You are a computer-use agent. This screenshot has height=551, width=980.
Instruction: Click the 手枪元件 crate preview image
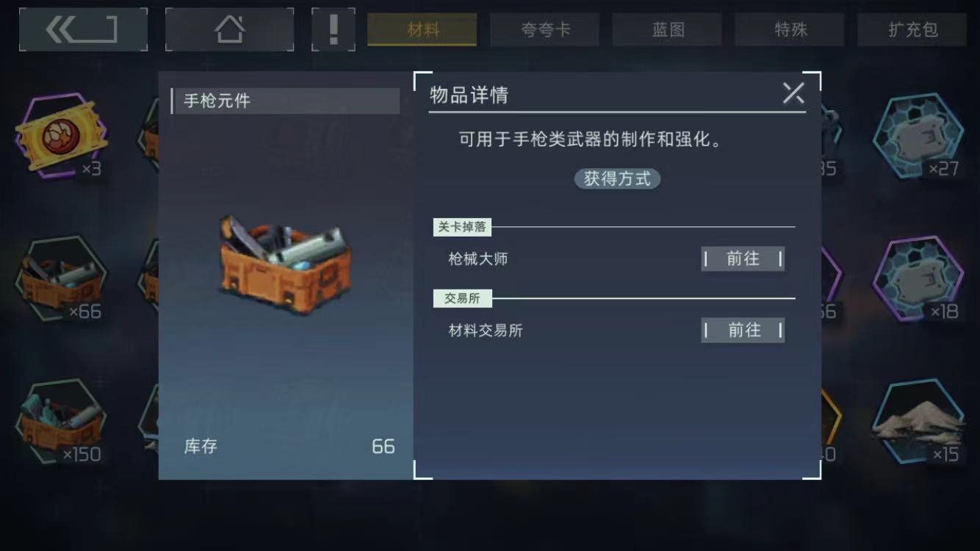[286, 264]
